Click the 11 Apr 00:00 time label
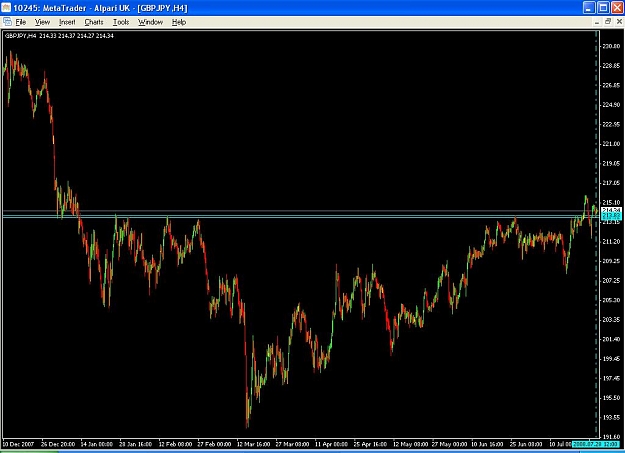Screen dimensions: 625x453 pos(331,444)
